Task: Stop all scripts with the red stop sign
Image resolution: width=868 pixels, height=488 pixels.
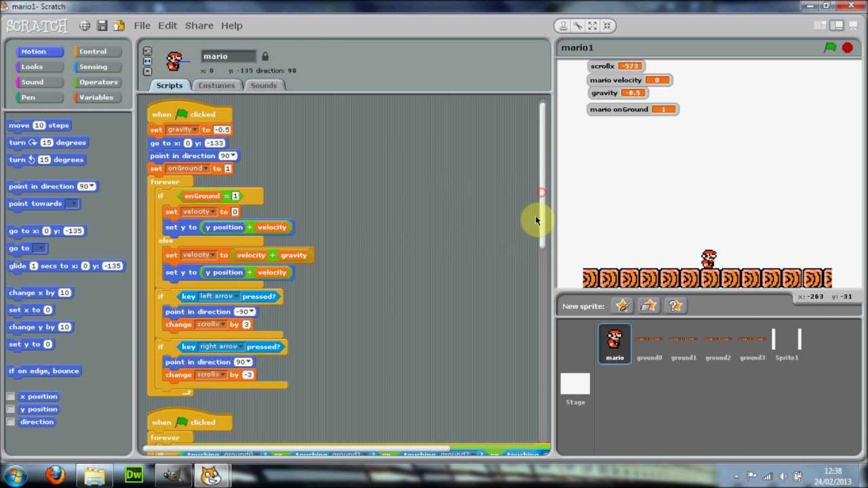Action: point(848,47)
